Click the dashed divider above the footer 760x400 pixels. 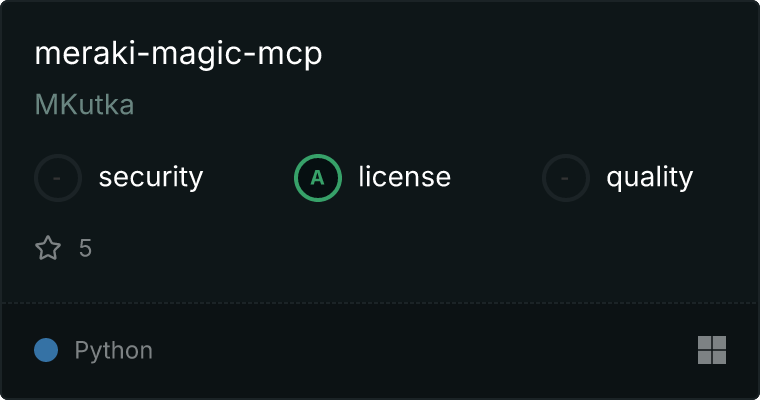pos(380,303)
